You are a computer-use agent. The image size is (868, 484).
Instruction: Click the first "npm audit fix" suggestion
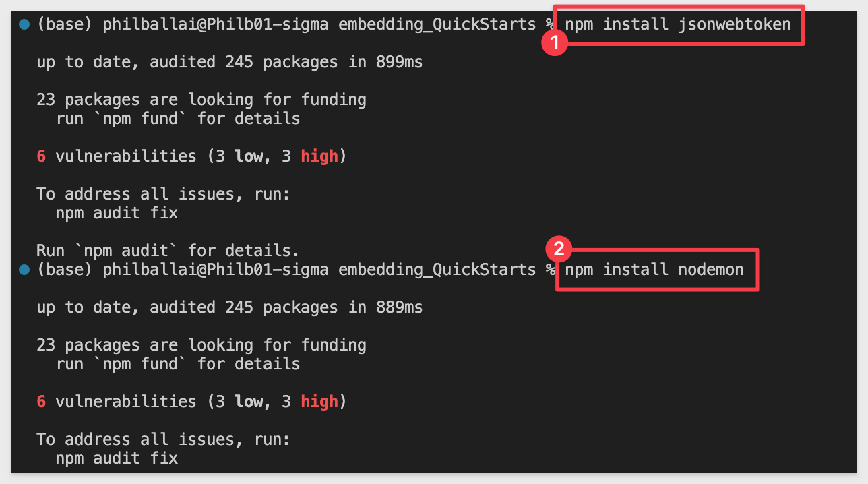point(117,213)
